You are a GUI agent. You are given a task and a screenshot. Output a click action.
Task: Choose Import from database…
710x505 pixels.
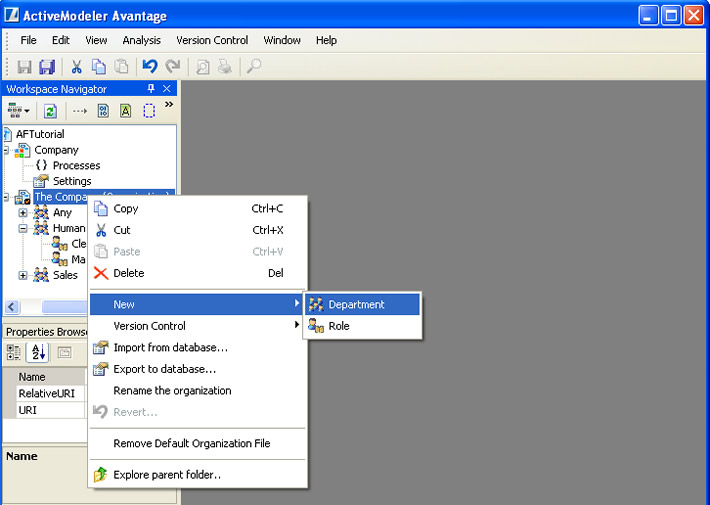[197, 347]
